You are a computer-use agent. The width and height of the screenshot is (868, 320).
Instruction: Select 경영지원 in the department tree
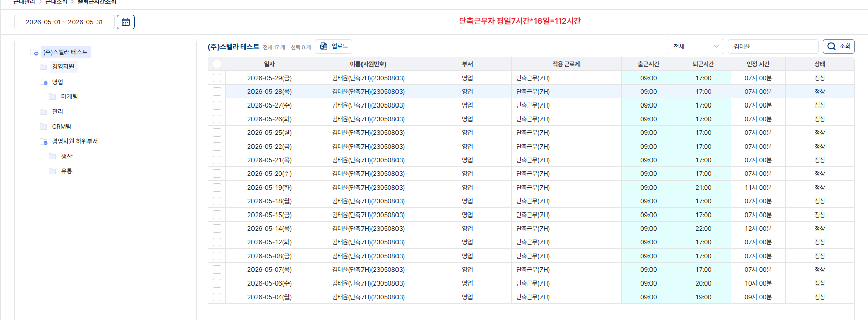click(x=63, y=67)
